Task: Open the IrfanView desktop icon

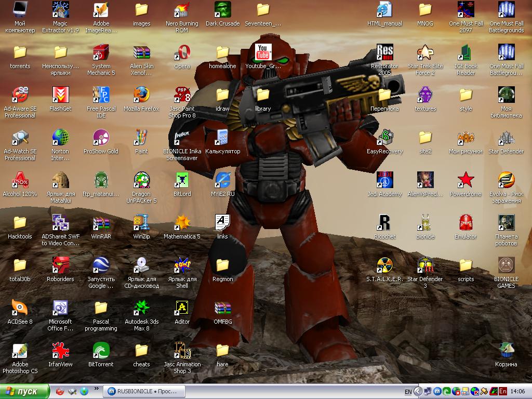Action: [x=60, y=350]
